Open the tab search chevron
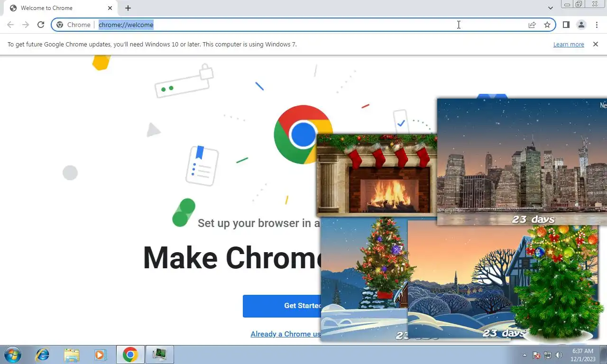 point(551,8)
